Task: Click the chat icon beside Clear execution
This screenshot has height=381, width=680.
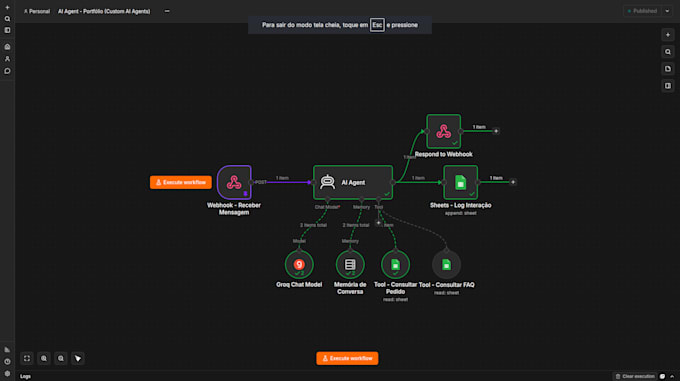Action: [663, 376]
